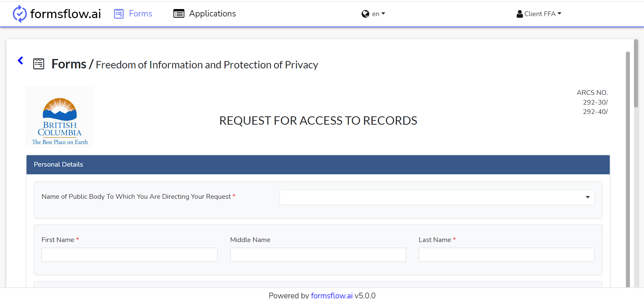Click the bold Forms heading text
Image resolution: width=644 pixels, height=299 pixels.
click(x=69, y=64)
